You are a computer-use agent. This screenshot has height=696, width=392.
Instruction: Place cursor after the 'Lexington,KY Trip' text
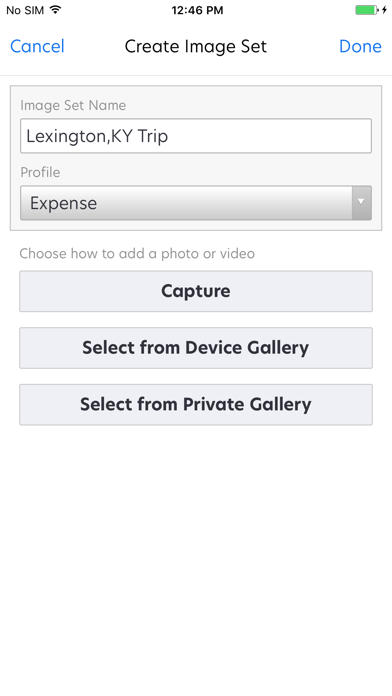tap(170, 136)
